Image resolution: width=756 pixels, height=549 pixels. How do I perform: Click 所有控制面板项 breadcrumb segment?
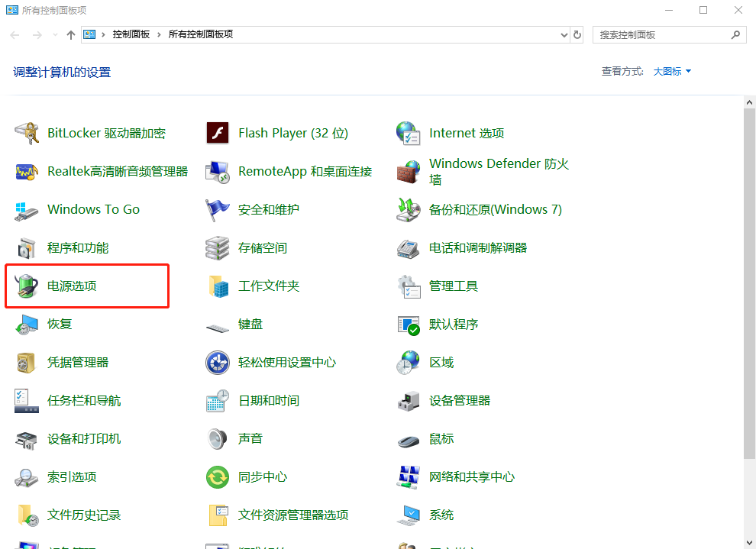tap(200, 34)
